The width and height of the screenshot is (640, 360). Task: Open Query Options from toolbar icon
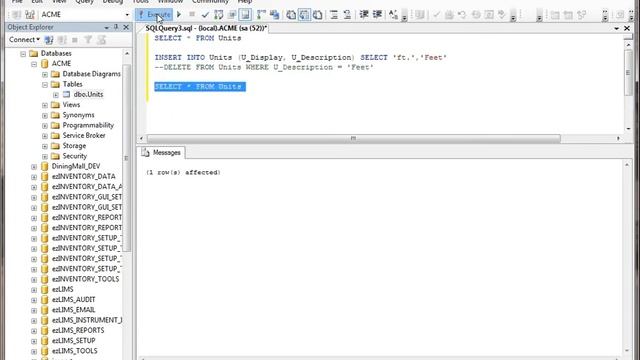[231, 15]
